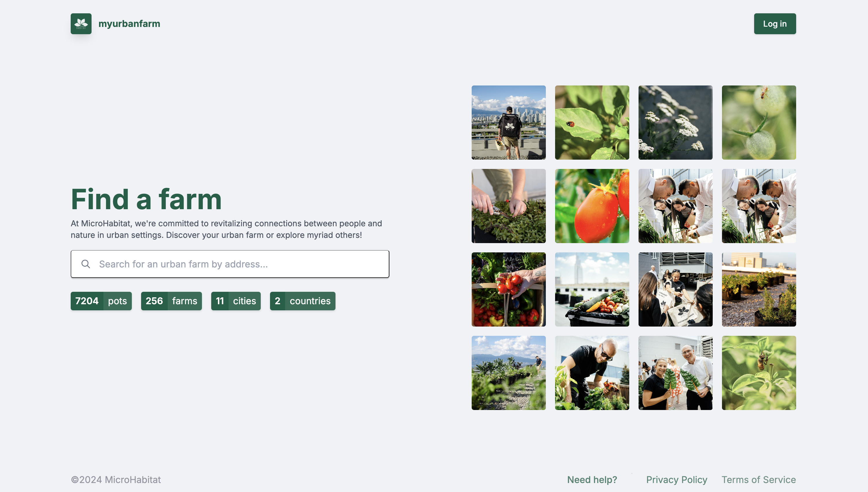868x492 pixels.
Task: Click the orchard row landscape thumbnail
Action: pyautogui.click(x=508, y=373)
